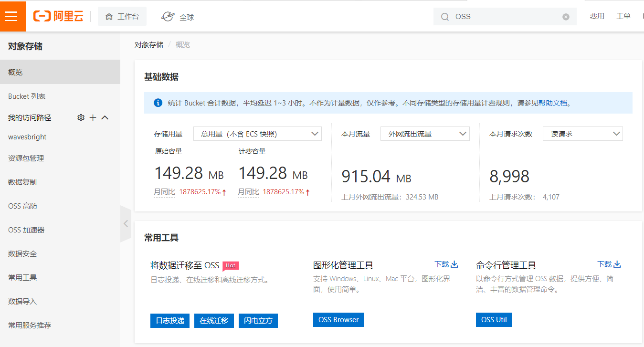This screenshot has width=644, height=347.
Task: Click the magnifier search icon
Action: 445,17
